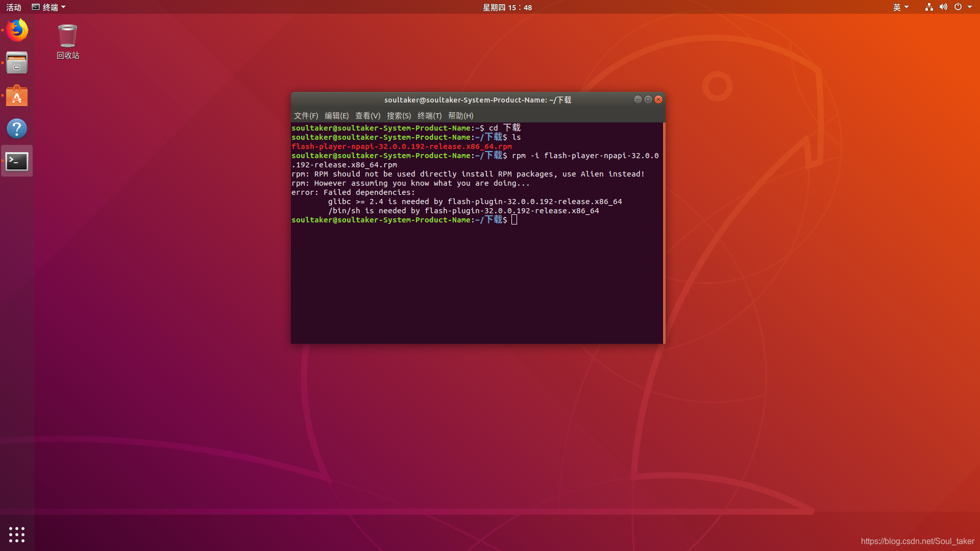Screen dimensions: 980x551
Task: Open the 终端(T) menu in terminal
Action: tap(429, 116)
